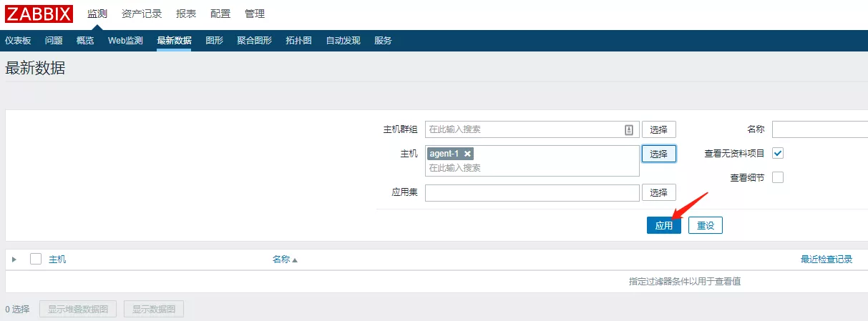The height and width of the screenshot is (321, 868).
Task: Toggle the select-all checkbox in table header
Action: tap(36, 260)
